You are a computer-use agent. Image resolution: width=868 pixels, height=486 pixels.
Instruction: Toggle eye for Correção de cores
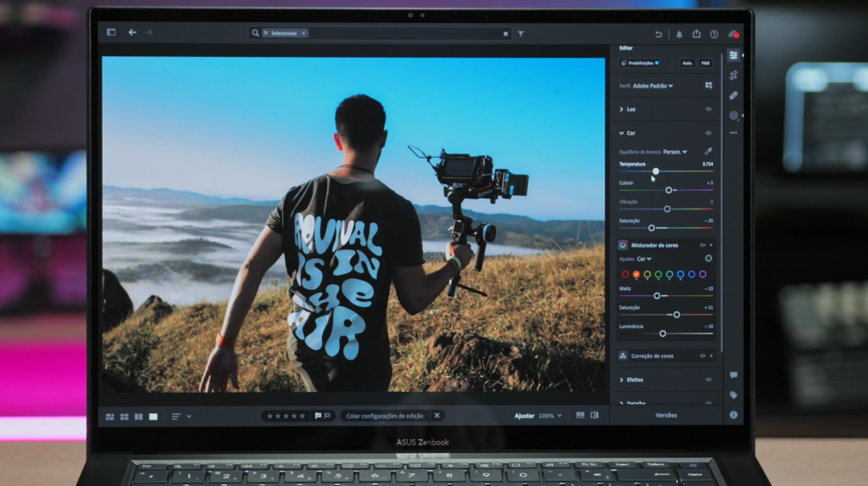pyautogui.click(x=703, y=355)
